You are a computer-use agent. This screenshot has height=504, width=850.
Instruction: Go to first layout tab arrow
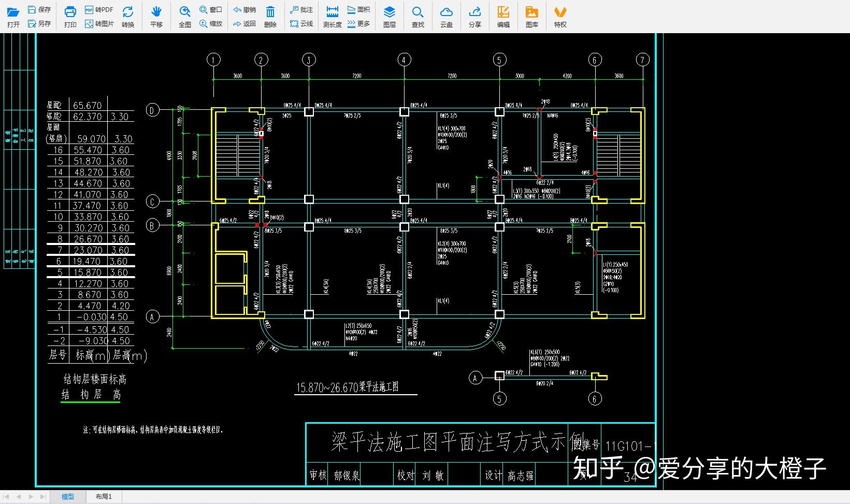(7, 496)
